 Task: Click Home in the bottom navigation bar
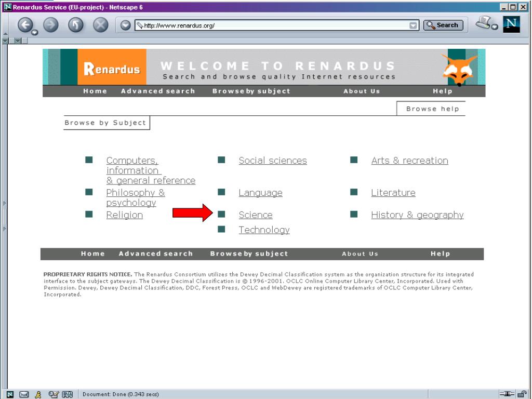pos(92,254)
